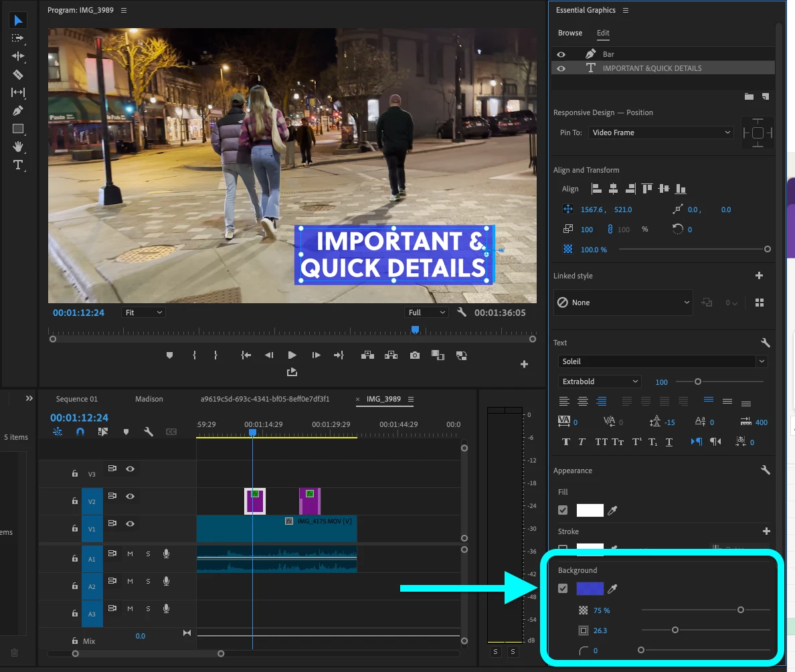Screen dimensions: 795x672
Task: Mute audio track A1
Action: 130,554
